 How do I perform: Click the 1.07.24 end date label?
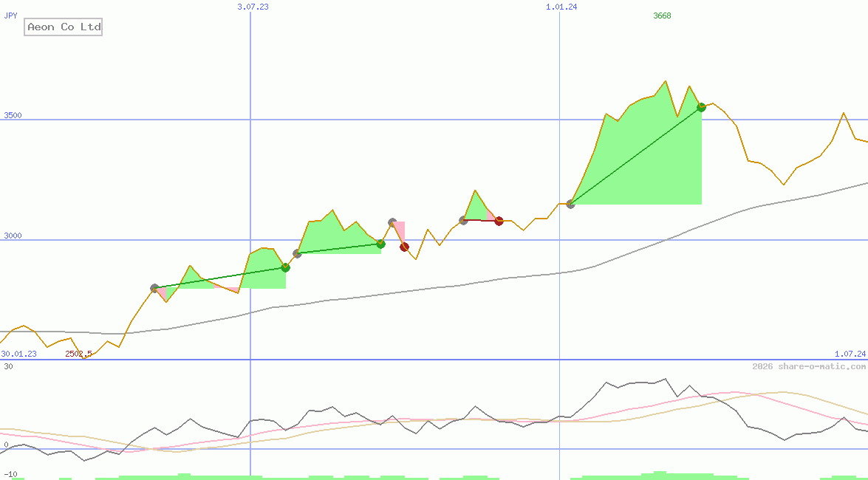(850, 354)
